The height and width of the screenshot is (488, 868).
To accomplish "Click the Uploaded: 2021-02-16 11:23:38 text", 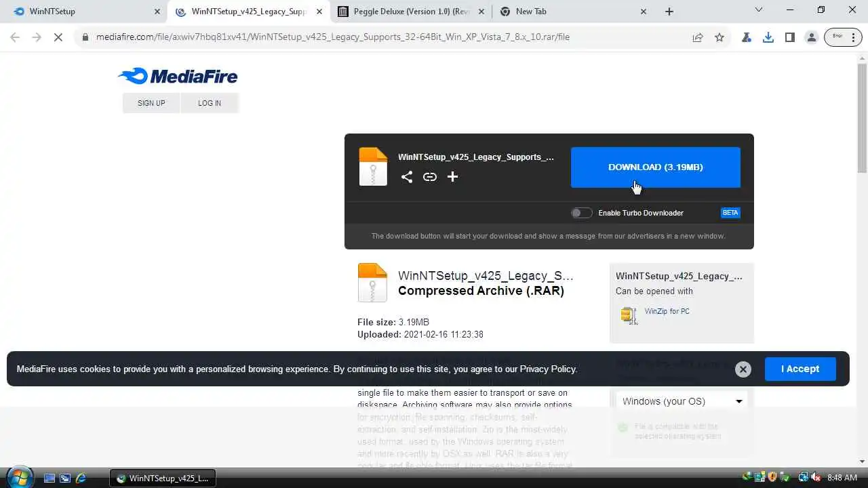I will pyautogui.click(x=420, y=334).
